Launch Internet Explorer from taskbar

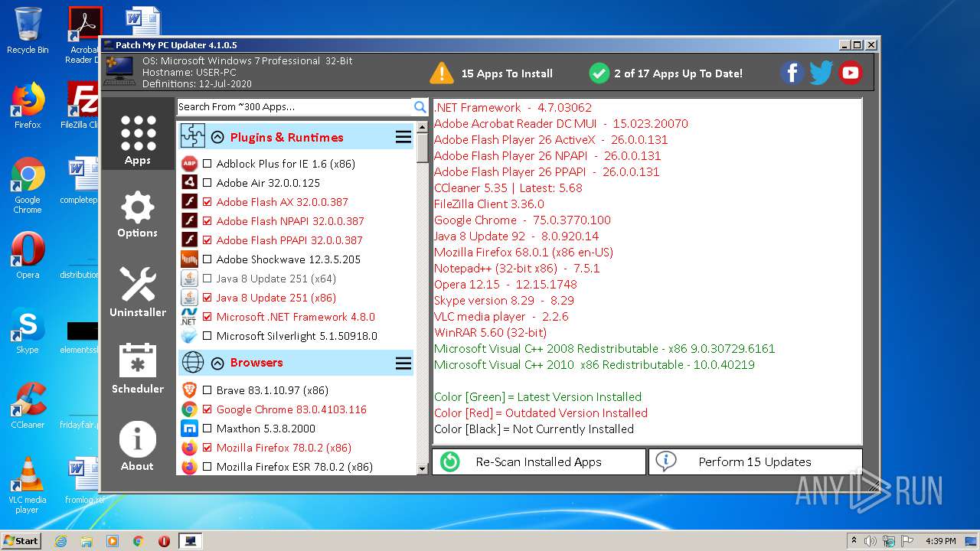tap(60, 541)
